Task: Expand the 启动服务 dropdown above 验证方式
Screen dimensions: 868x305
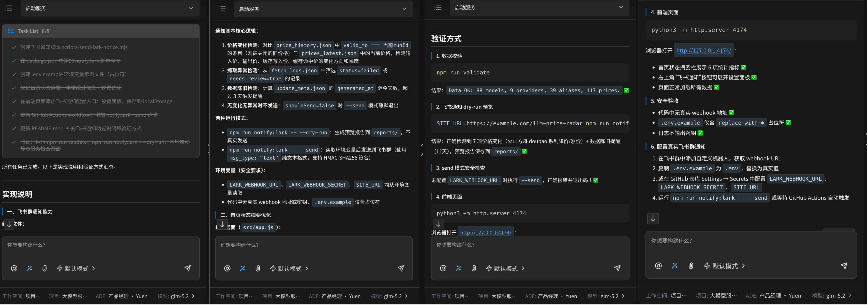Action: click(x=539, y=7)
